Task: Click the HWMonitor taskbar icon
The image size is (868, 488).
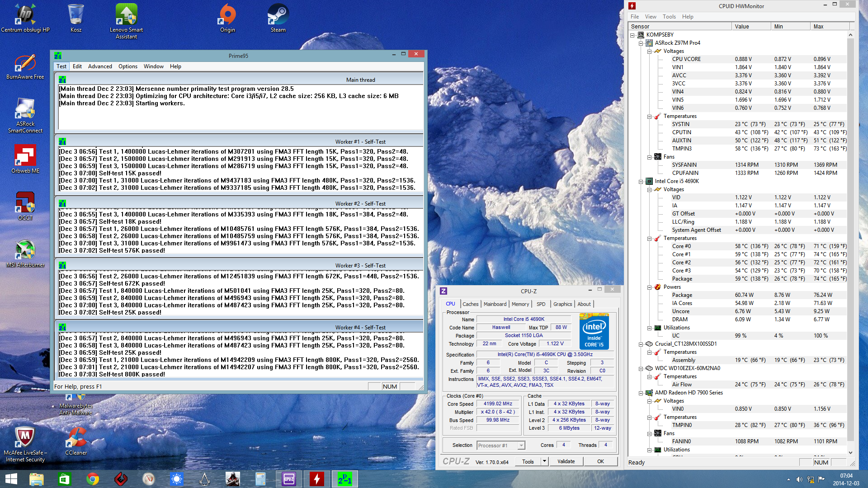Action: tap(317, 479)
